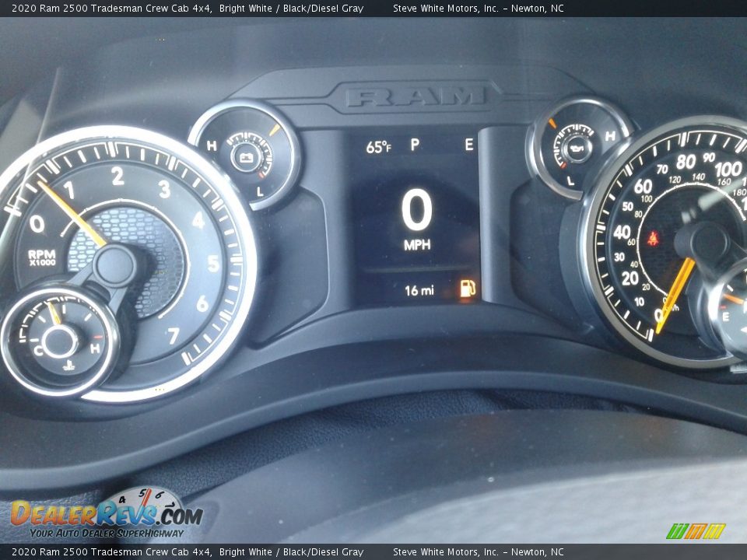Click the battery icon in the voltage gauge
Viewport: 747px width, 560px height.
(247, 157)
